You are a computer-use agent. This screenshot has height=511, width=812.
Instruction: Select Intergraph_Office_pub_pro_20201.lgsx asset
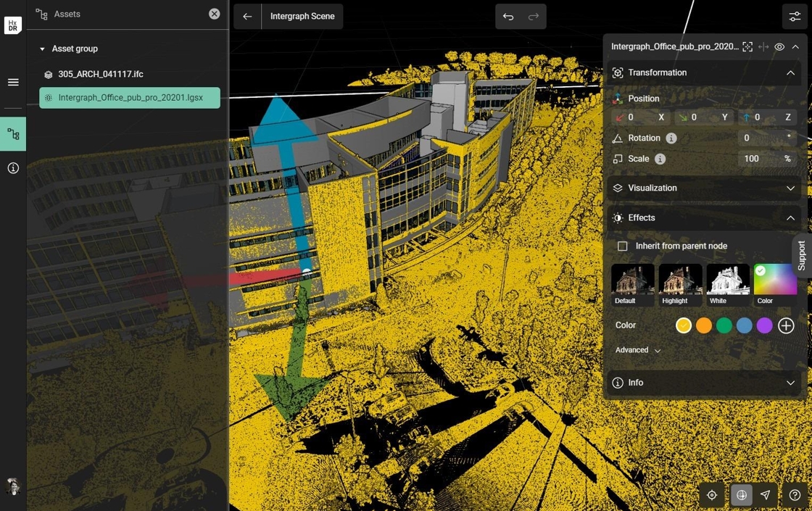tap(130, 98)
